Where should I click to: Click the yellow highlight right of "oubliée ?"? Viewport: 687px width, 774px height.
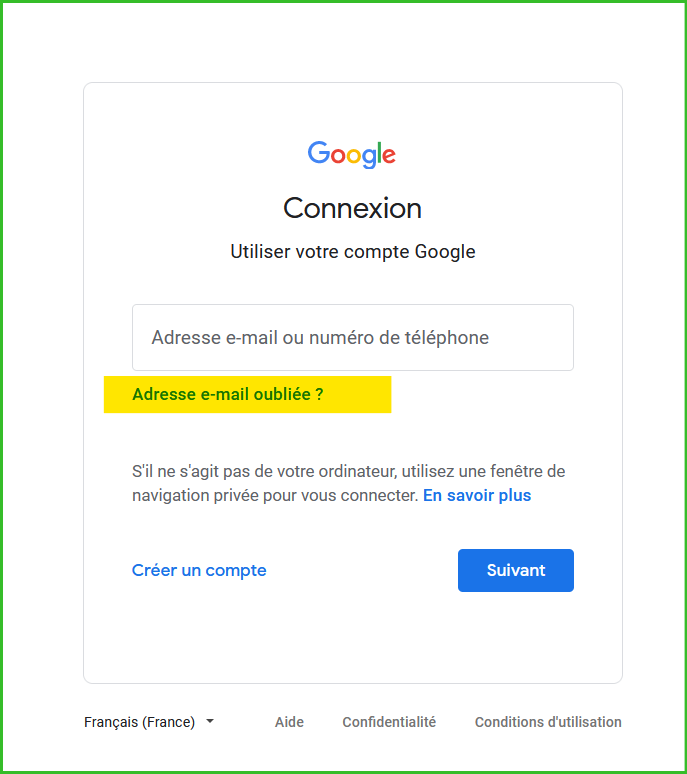point(358,394)
